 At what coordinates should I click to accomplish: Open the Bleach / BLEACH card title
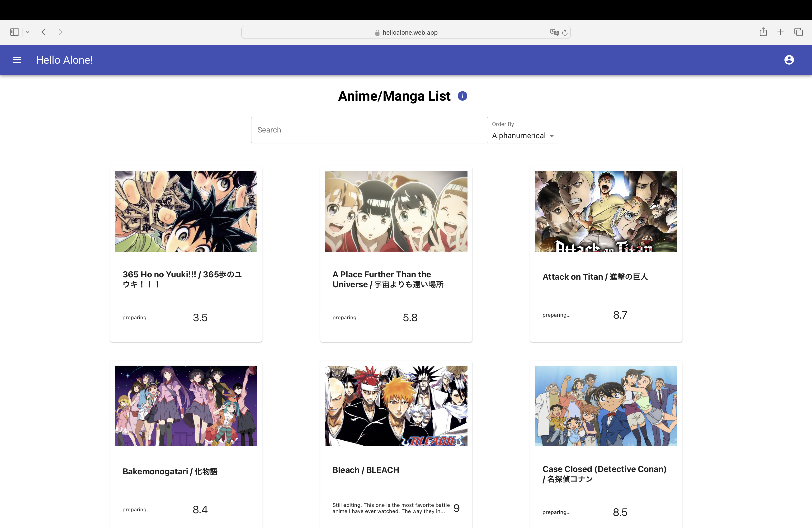[366, 470]
